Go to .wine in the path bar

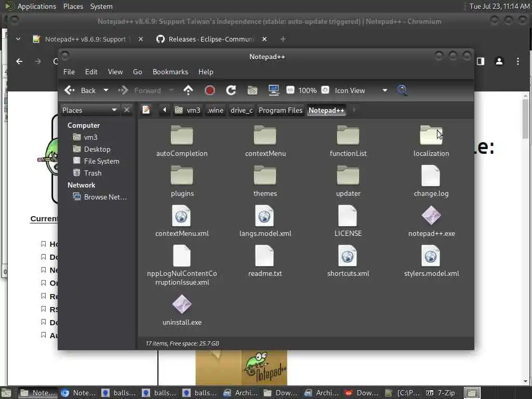click(216, 110)
